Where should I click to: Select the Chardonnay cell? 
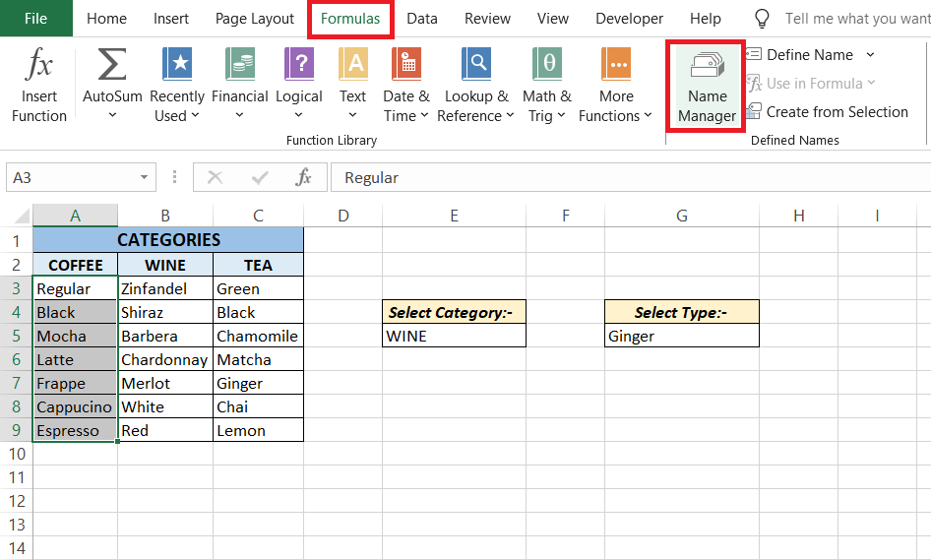165,360
